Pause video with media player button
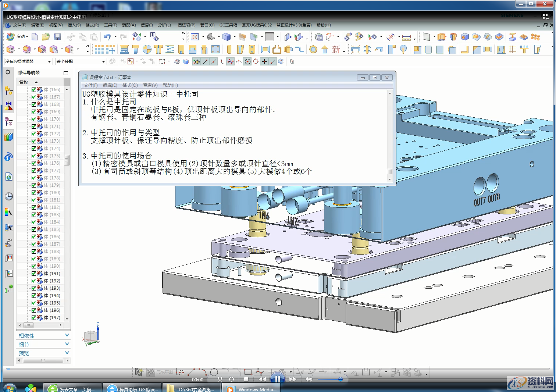The image size is (556, 392). pos(278,379)
